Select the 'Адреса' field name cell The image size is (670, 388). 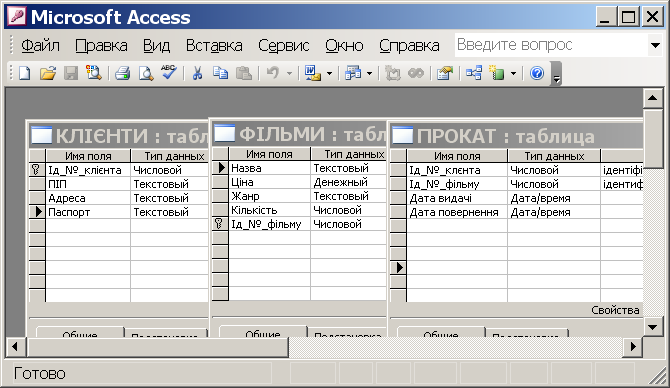coord(88,198)
